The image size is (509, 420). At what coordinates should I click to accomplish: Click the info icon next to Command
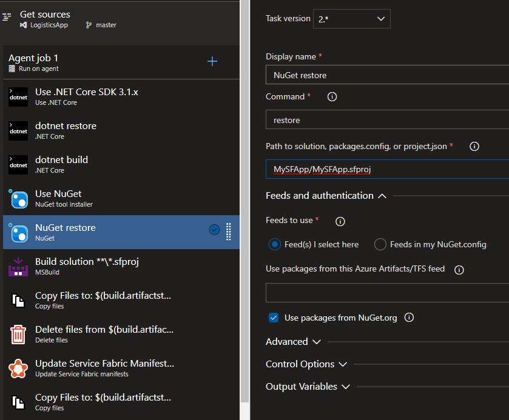(332, 97)
